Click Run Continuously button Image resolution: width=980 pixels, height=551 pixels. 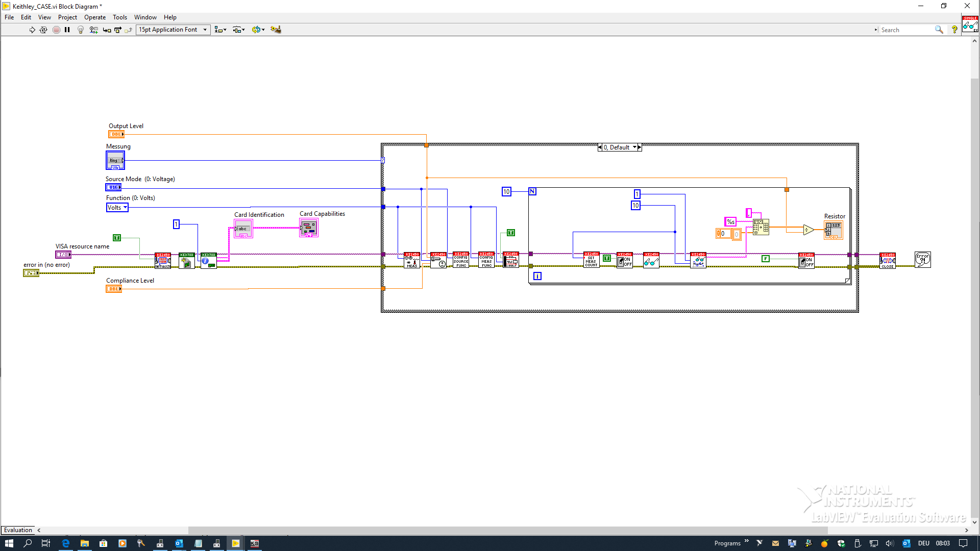43,30
